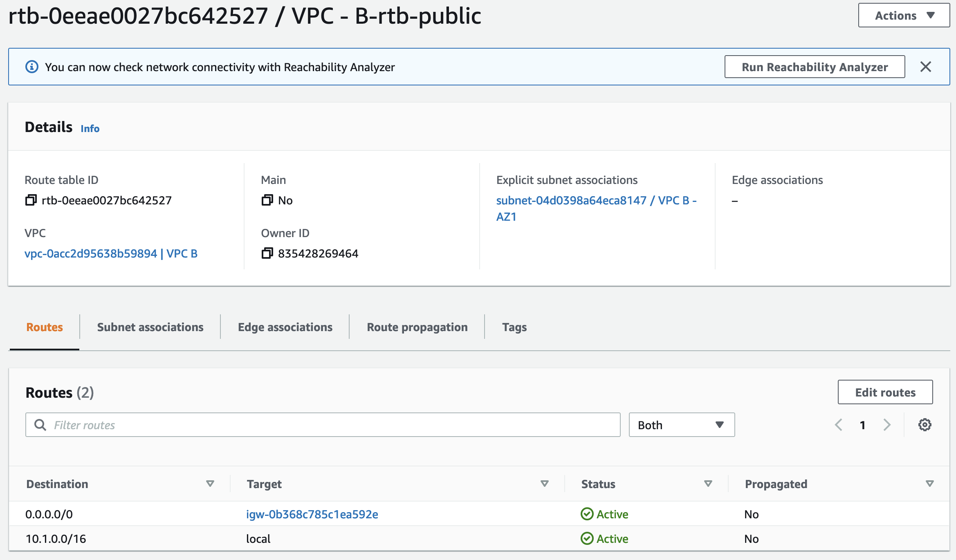Sort routes by Status column
The image size is (956, 560).
pyautogui.click(x=708, y=484)
